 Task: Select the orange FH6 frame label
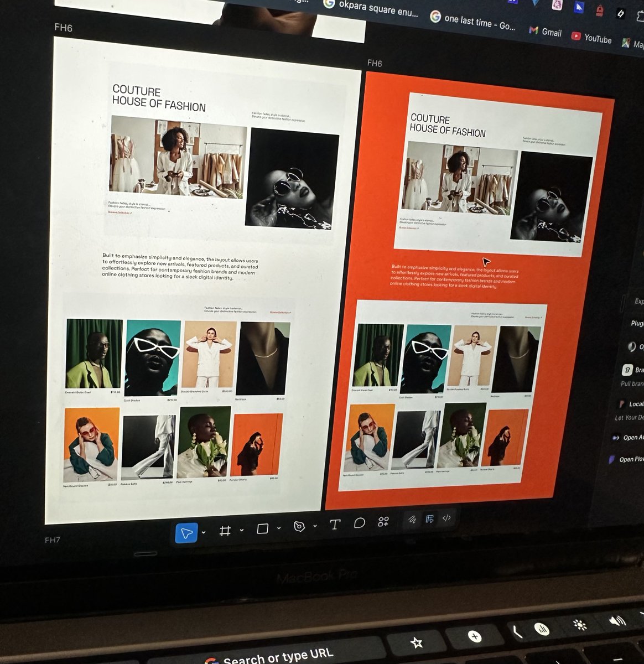375,63
